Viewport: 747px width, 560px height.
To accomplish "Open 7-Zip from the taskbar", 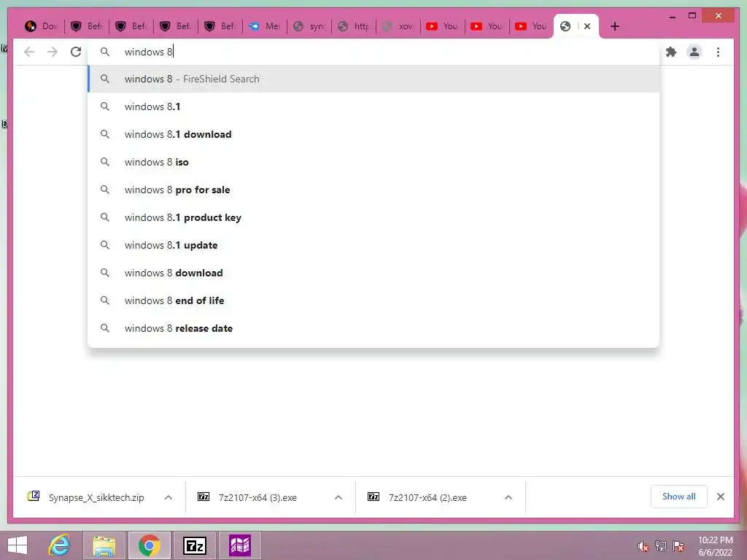I will coord(194,545).
